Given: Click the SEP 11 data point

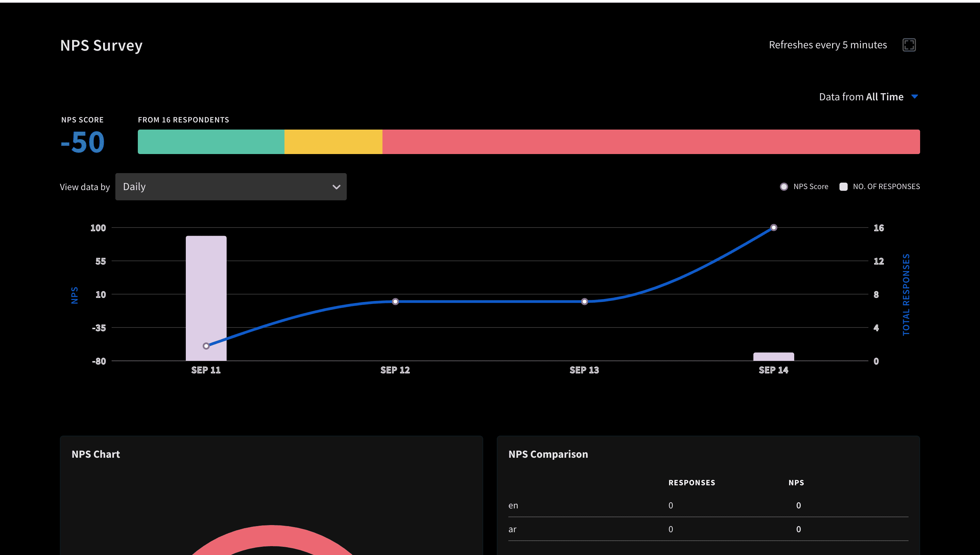Looking at the screenshot, I should click(206, 346).
